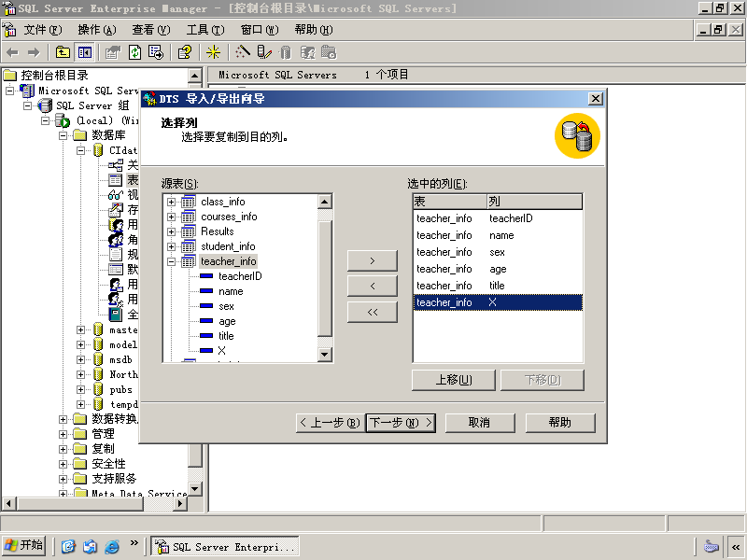Expand the student_info source table
This screenshot has width=747, height=560.
click(171, 246)
